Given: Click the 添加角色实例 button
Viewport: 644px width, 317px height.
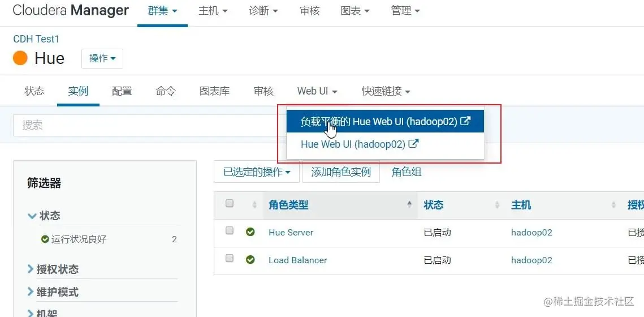Looking at the screenshot, I should click(341, 172).
